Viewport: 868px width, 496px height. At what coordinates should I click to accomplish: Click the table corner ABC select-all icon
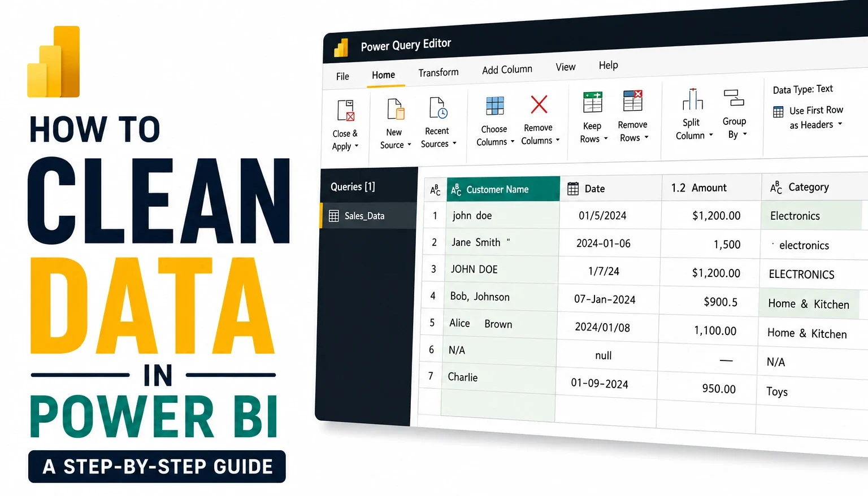435,190
